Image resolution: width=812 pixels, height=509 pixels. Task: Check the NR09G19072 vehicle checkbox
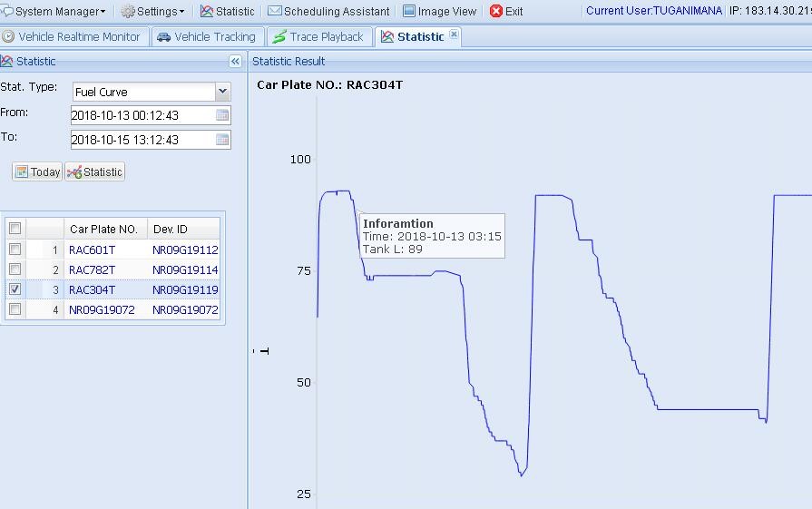click(15, 309)
